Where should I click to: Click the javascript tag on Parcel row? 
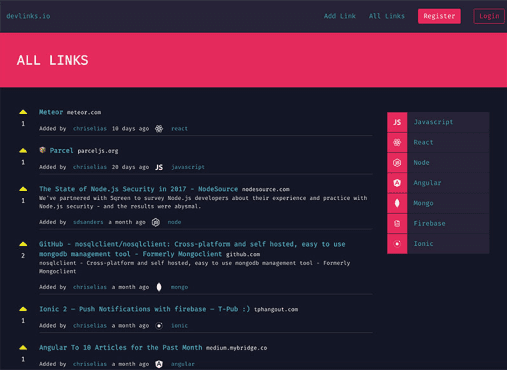click(188, 167)
